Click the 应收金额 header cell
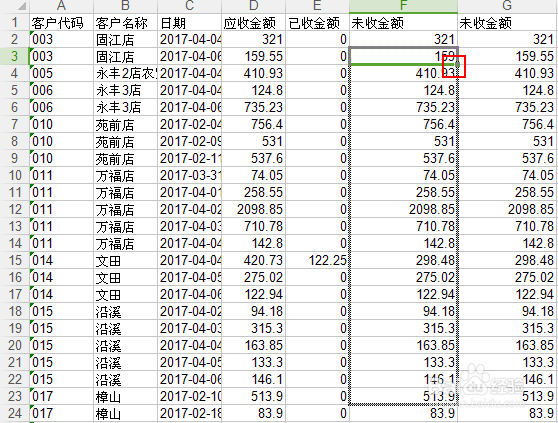 click(253, 22)
